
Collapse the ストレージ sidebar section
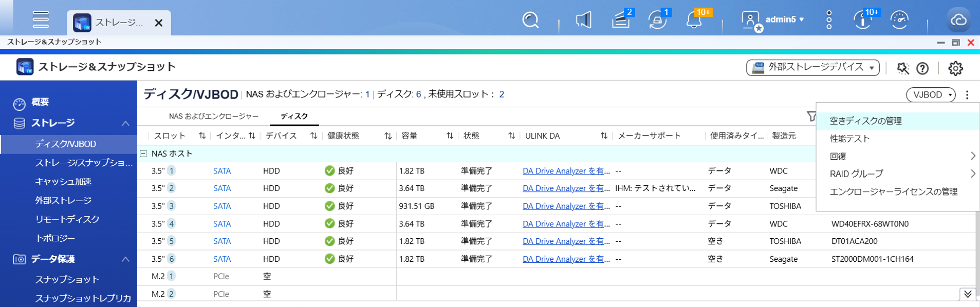[125, 123]
